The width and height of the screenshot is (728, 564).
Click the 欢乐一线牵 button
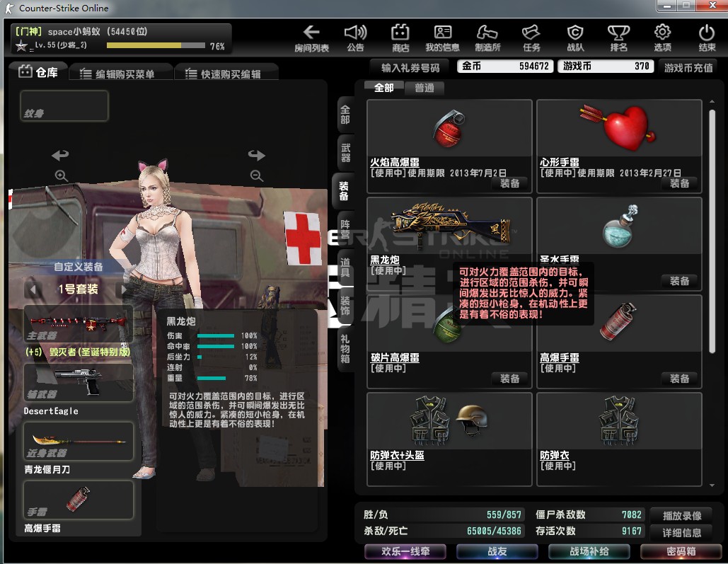(405, 551)
